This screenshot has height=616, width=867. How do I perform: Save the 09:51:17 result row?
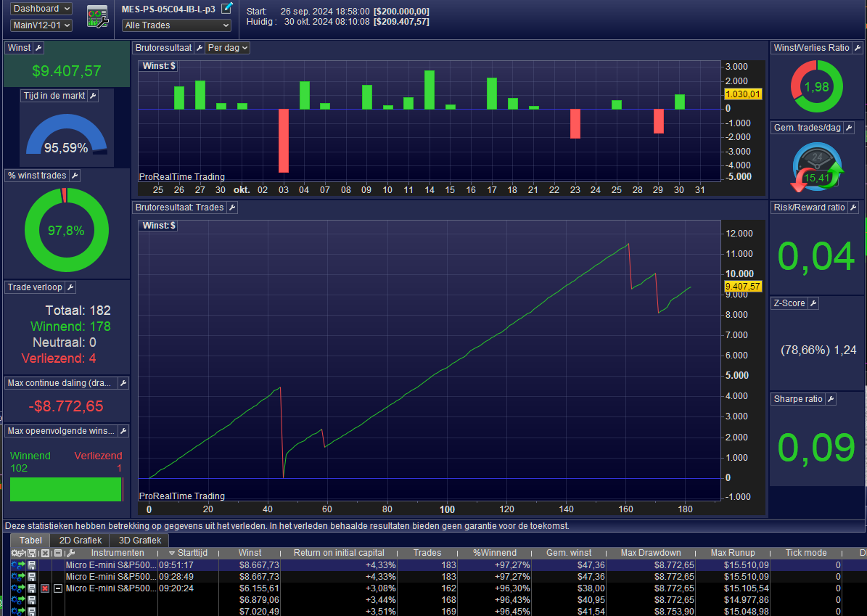32,565
